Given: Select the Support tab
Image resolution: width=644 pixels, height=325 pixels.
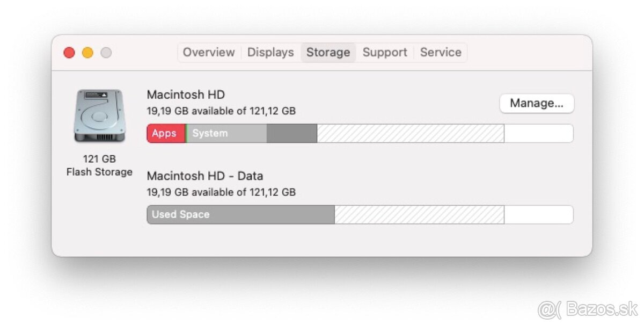Looking at the screenshot, I should pos(385,52).
